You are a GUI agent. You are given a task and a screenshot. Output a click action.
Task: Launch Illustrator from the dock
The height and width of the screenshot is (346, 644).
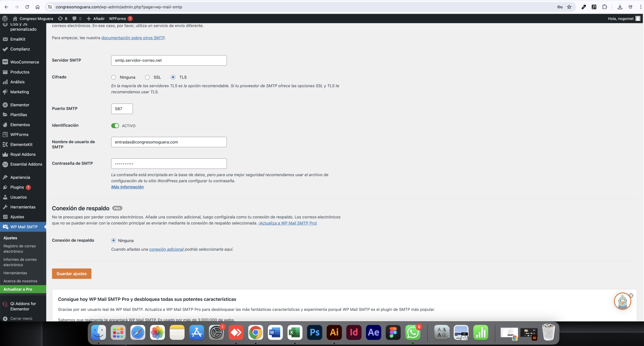(x=334, y=333)
